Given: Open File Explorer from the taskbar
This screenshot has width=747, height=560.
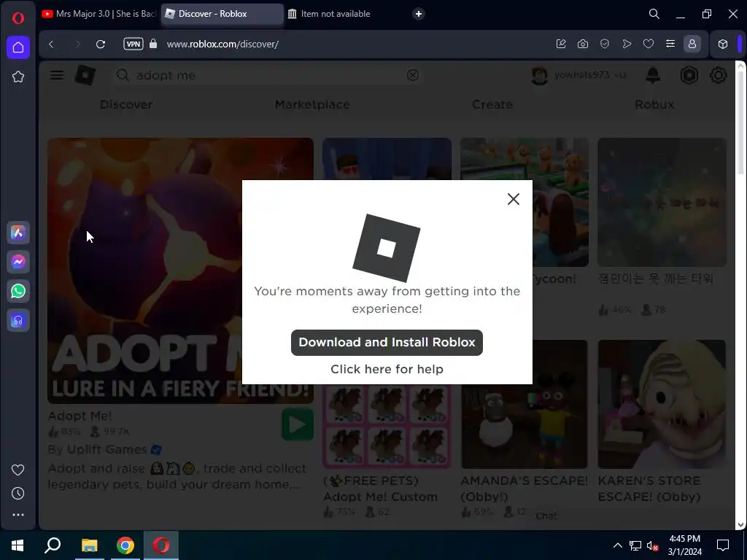Looking at the screenshot, I should (x=89, y=545).
